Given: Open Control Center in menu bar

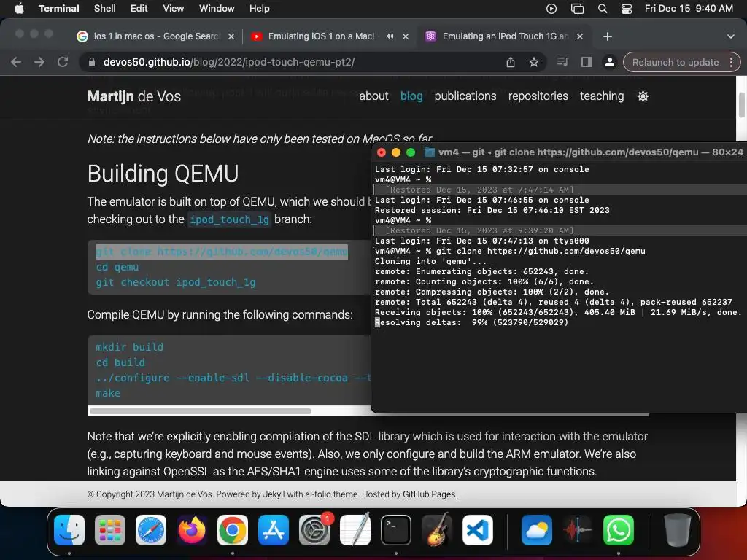Looking at the screenshot, I should (627, 9).
